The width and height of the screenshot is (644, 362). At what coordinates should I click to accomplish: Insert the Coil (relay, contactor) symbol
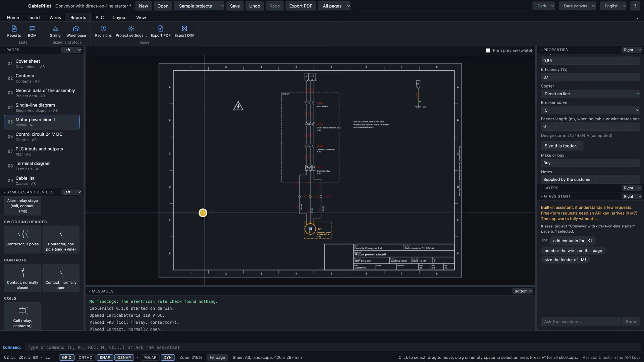22,316
